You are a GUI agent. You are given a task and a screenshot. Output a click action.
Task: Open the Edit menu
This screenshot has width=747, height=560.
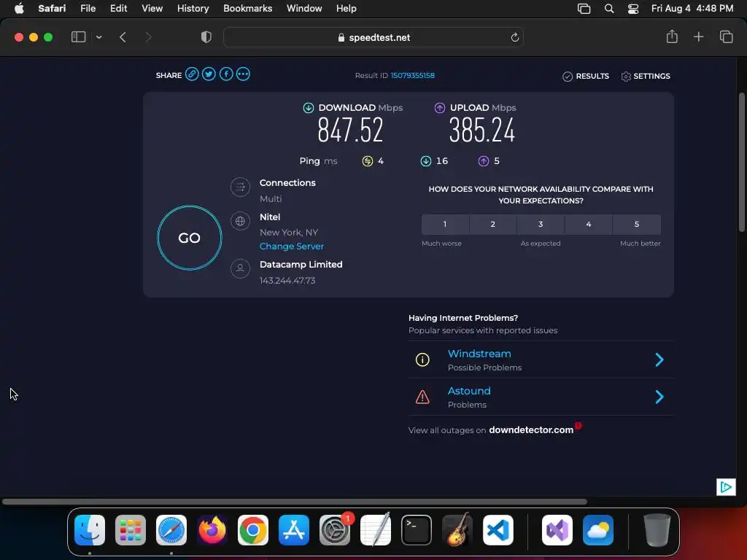119,9
